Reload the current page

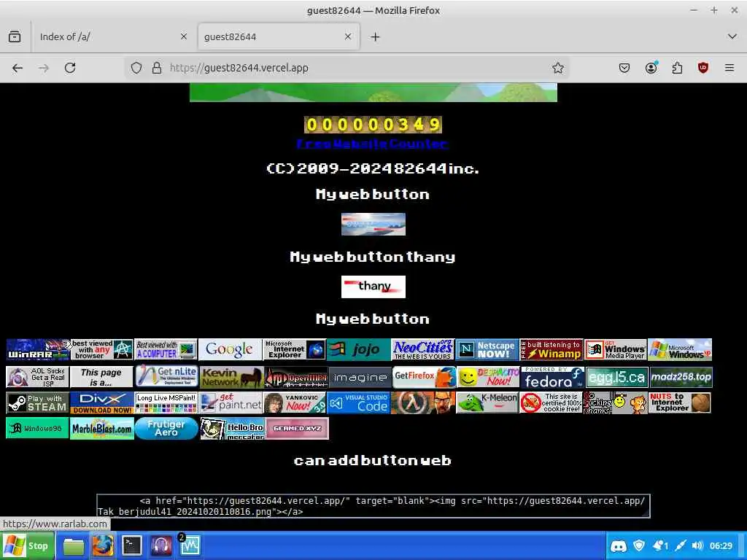click(71, 68)
